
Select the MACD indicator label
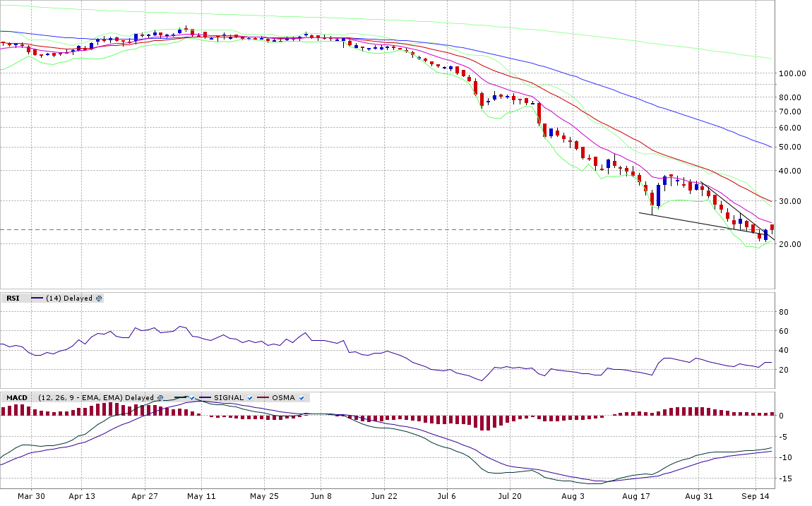click(16, 398)
